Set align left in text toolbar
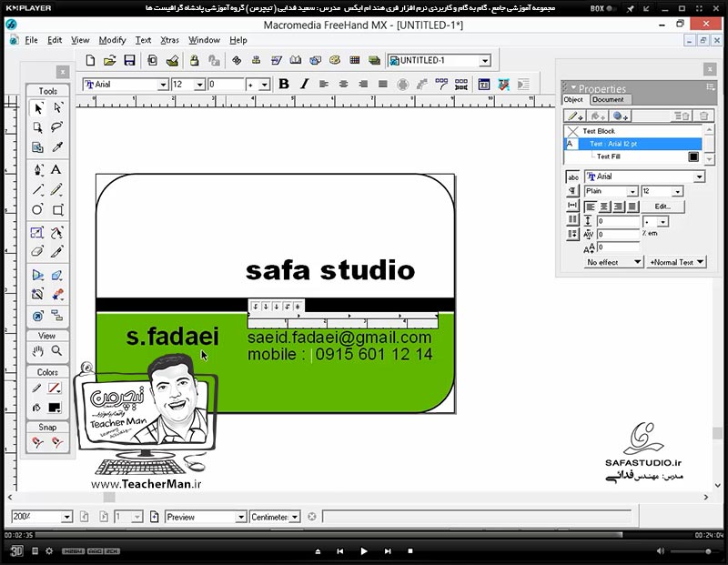 click(324, 84)
